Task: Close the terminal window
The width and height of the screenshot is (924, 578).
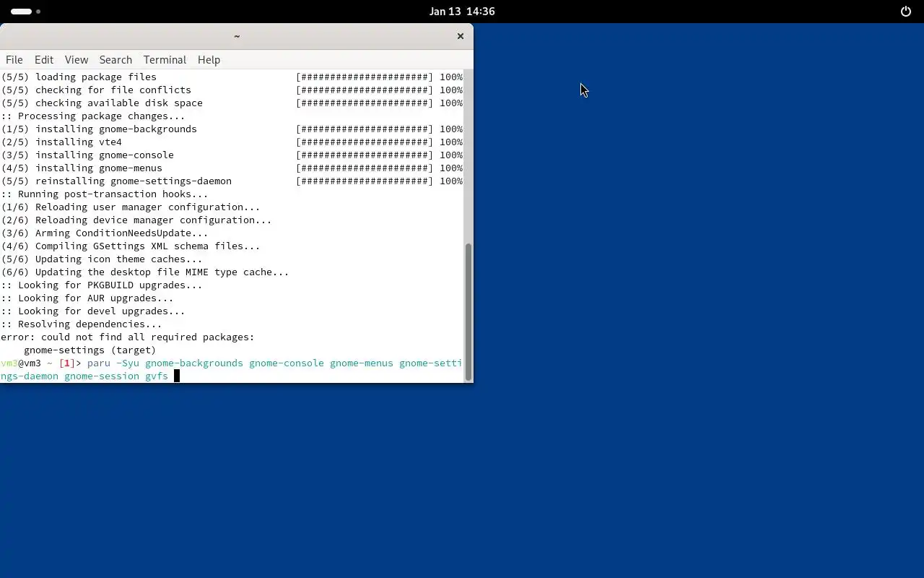Action: 460,36
